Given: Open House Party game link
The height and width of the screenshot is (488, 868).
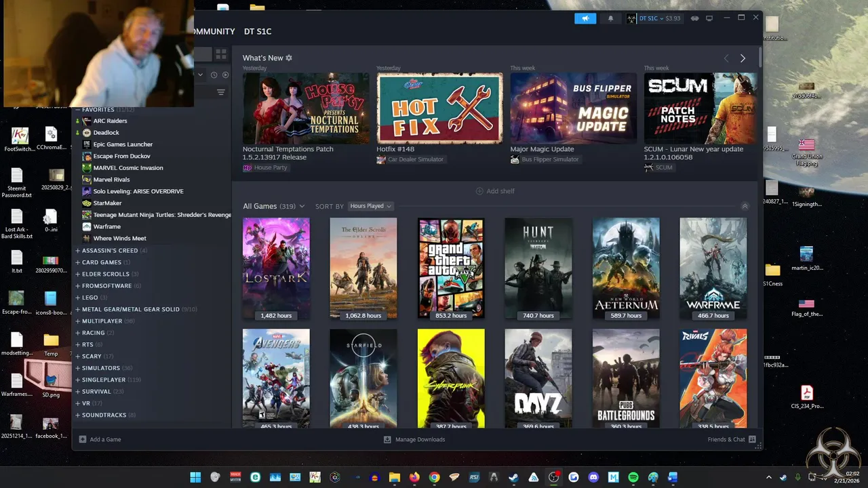Looking at the screenshot, I should pyautogui.click(x=265, y=167).
